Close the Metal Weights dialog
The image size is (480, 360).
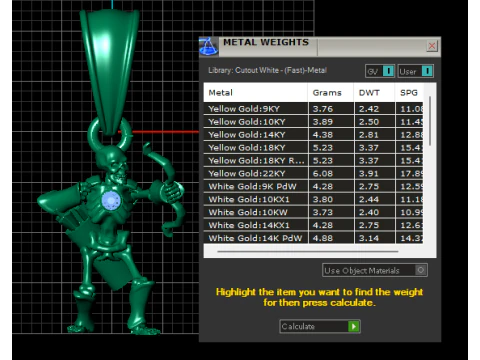click(432, 46)
